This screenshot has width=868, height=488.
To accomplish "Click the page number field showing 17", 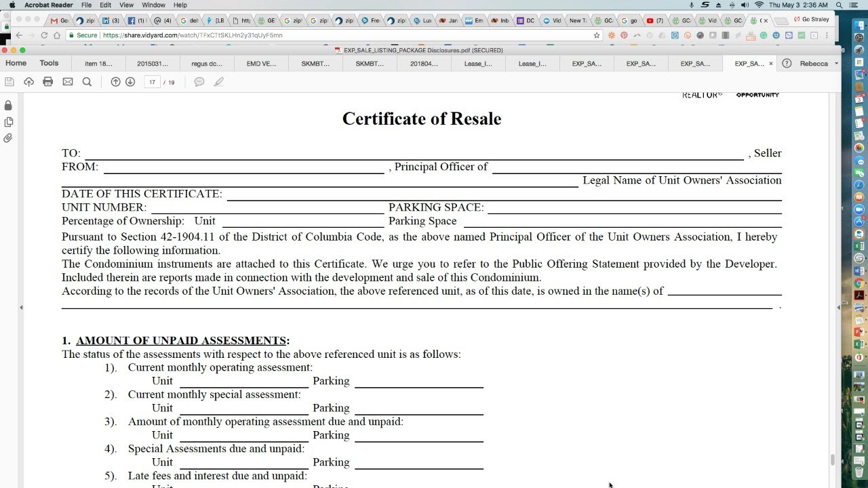I will tap(152, 82).
